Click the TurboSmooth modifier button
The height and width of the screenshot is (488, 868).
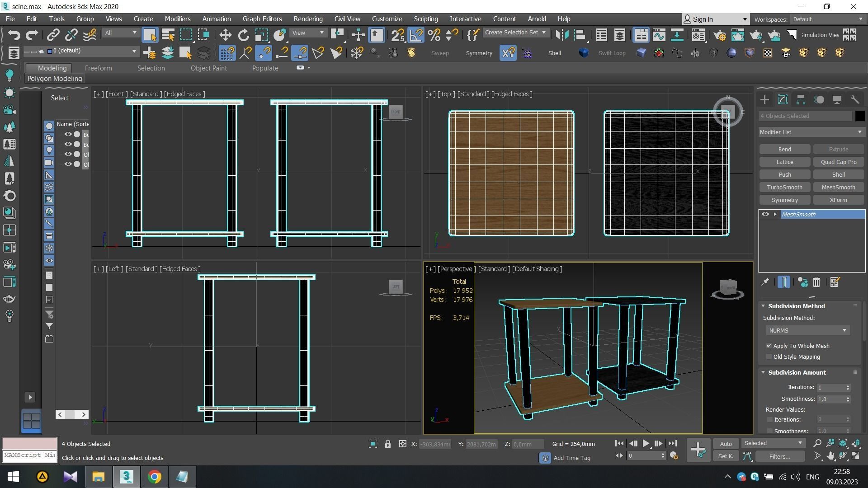(x=784, y=188)
